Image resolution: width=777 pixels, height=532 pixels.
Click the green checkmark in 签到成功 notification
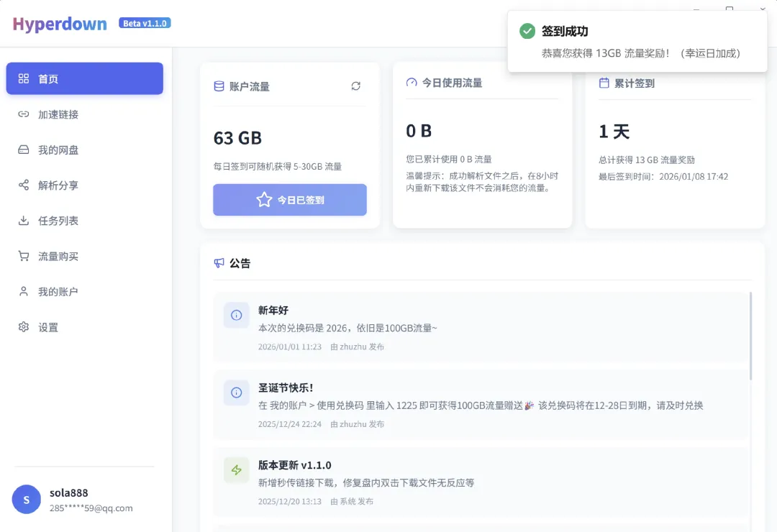[x=527, y=31]
